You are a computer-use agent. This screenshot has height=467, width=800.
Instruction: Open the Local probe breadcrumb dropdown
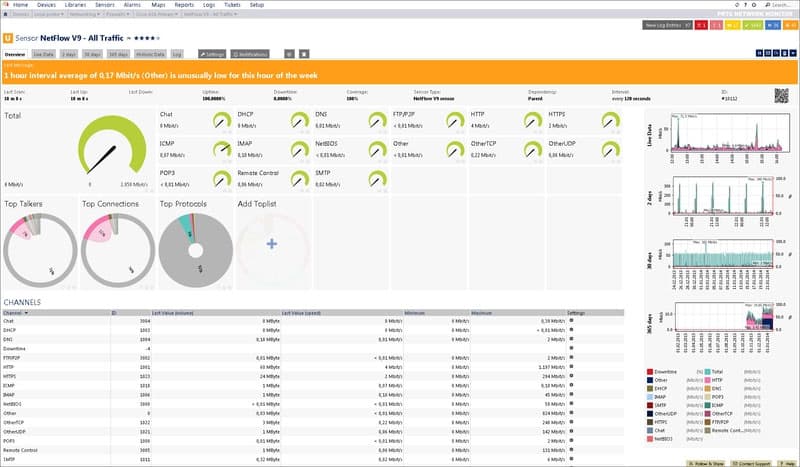49,14
